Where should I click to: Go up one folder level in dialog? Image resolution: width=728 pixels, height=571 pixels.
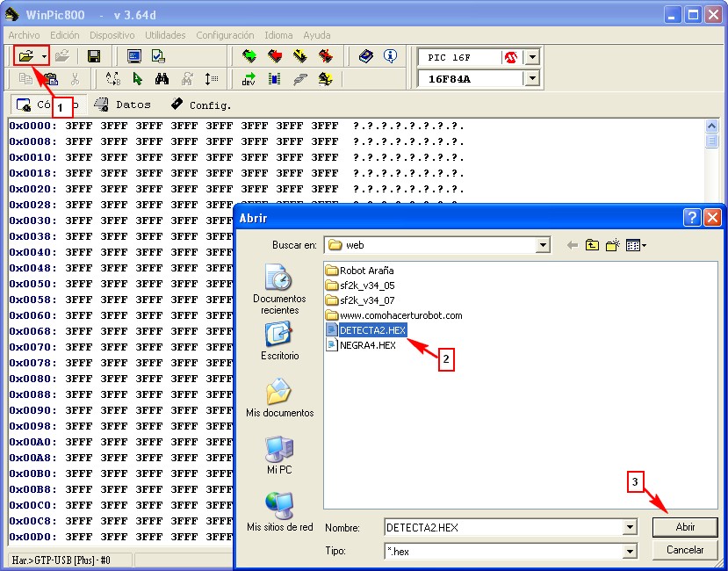[x=593, y=245]
